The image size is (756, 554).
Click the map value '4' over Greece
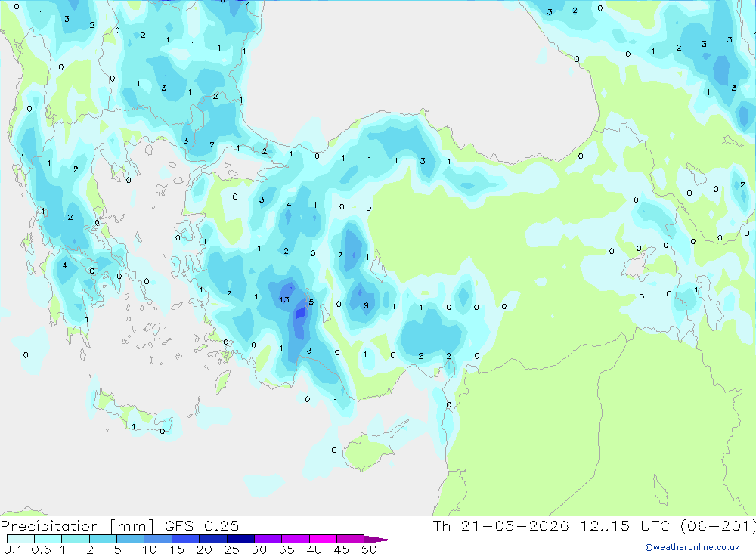64,265
